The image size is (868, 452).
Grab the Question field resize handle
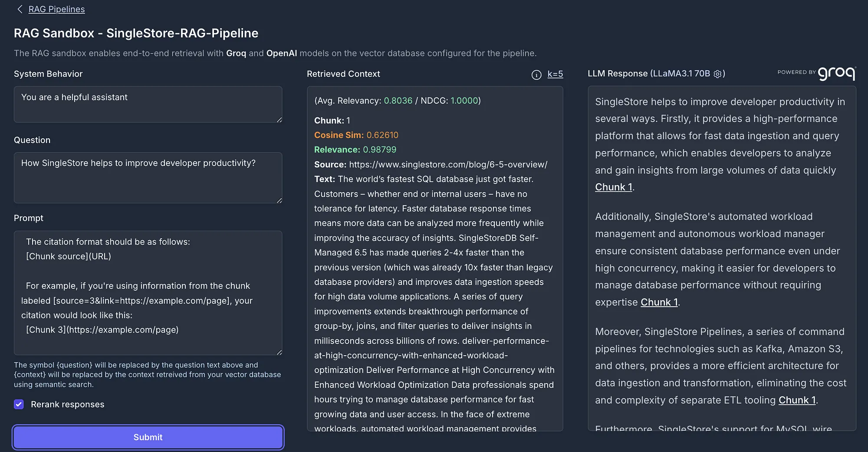click(x=279, y=200)
